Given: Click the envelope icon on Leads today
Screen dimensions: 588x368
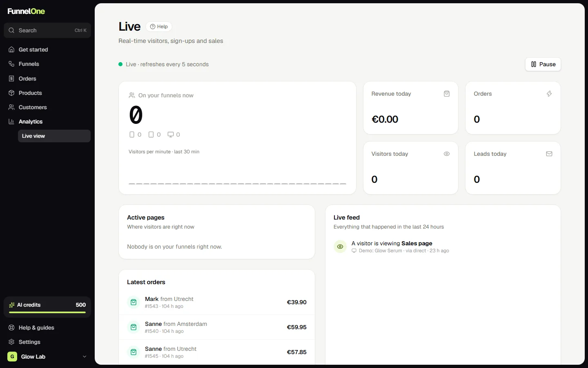Looking at the screenshot, I should tap(549, 154).
